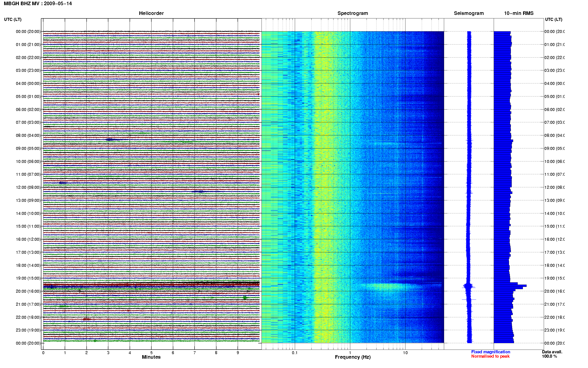Click the 'Frequency (Hz)' axis title
Viewport: 588px width, 368px height.
[353, 357]
